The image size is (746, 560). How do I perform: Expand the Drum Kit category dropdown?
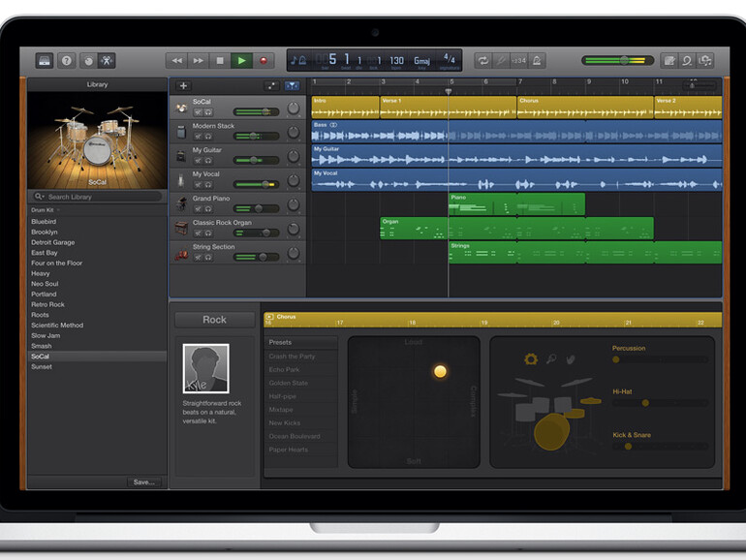[46, 209]
